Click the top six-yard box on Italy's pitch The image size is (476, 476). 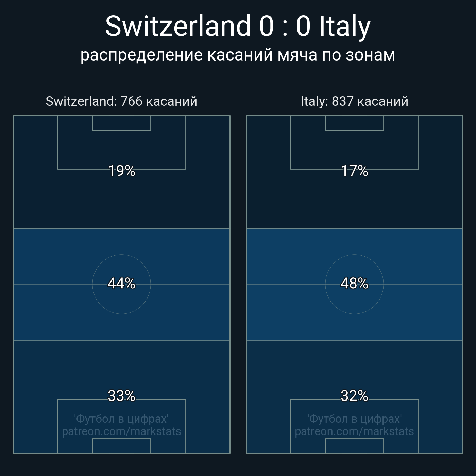tap(354, 123)
